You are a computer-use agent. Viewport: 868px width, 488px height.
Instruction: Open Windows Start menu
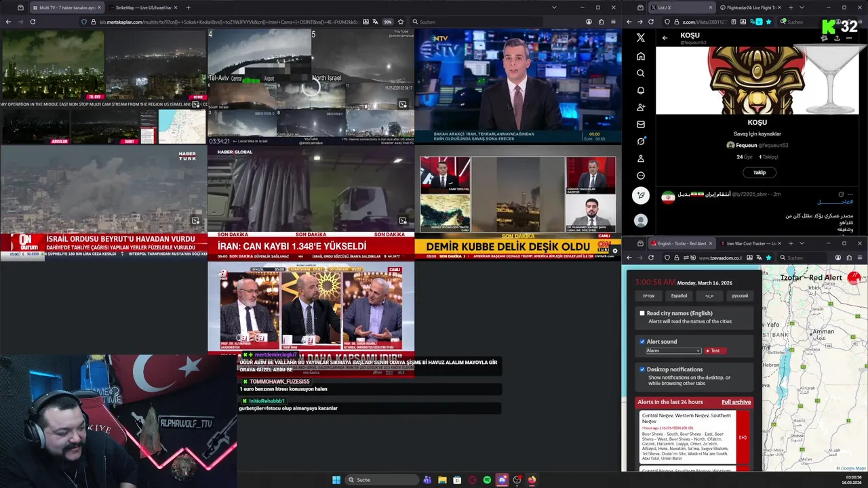click(x=336, y=480)
